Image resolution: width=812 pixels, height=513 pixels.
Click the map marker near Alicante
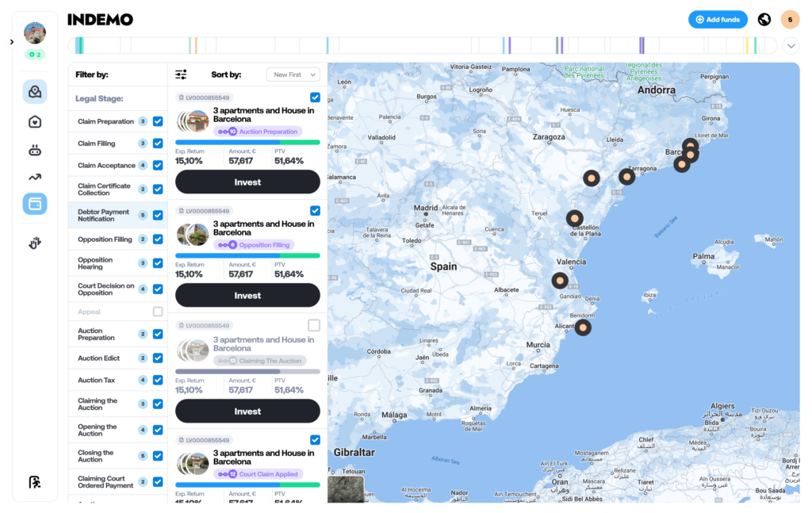(x=583, y=327)
